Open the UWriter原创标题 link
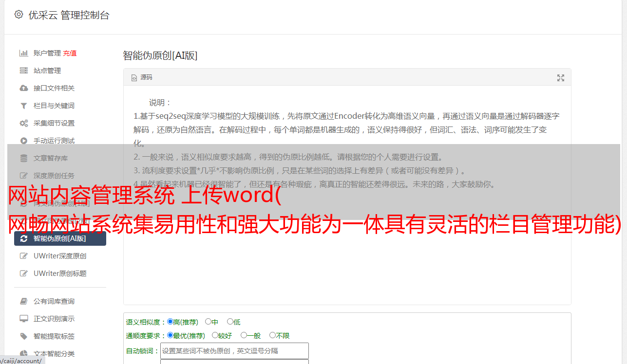The width and height of the screenshot is (627, 364). [60, 273]
